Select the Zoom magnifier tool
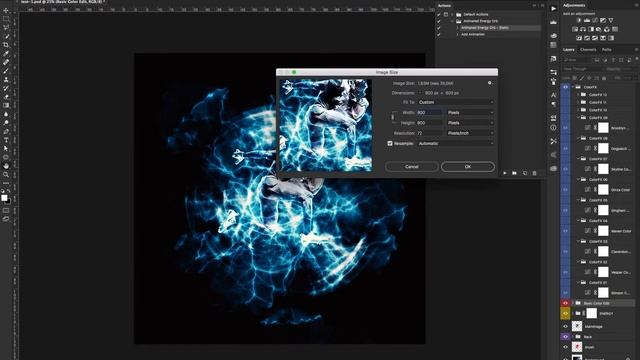 point(6,175)
